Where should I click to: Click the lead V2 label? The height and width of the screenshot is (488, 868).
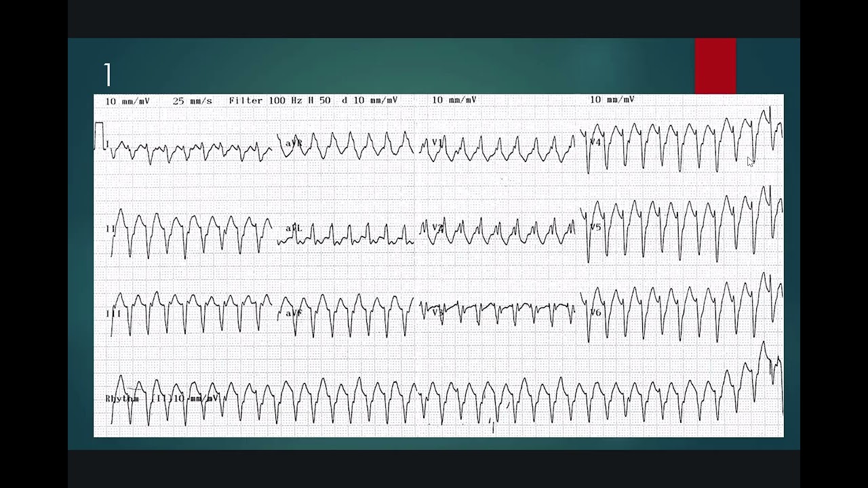pyautogui.click(x=438, y=228)
